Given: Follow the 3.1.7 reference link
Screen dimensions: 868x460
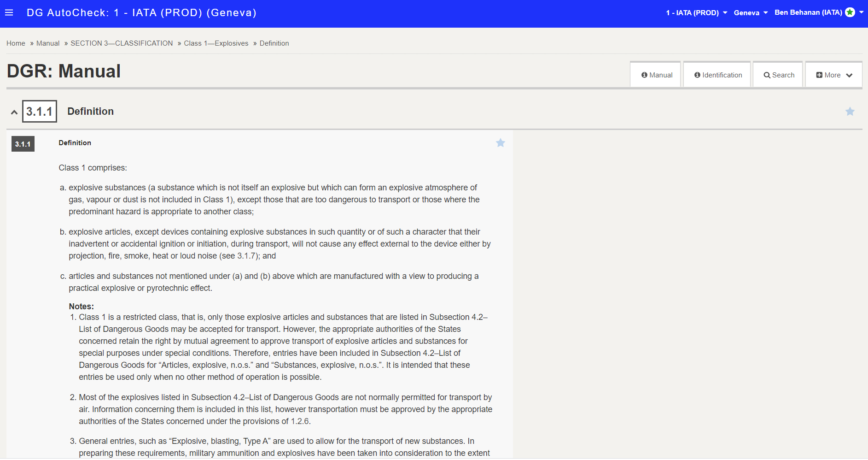Looking at the screenshot, I should click(x=246, y=256).
